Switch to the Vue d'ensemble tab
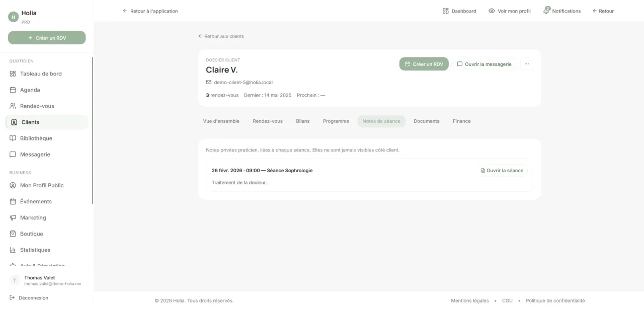 coord(221,121)
